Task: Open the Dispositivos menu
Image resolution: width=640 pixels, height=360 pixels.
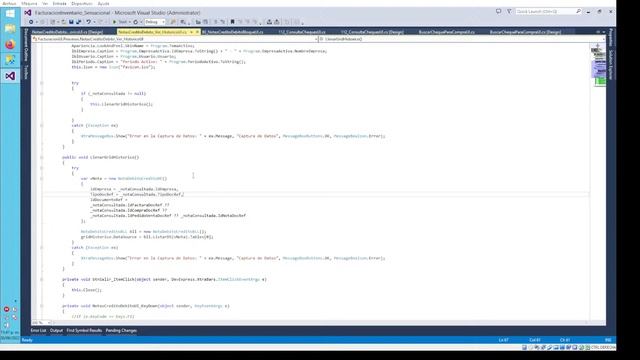Action: pos(82,3)
